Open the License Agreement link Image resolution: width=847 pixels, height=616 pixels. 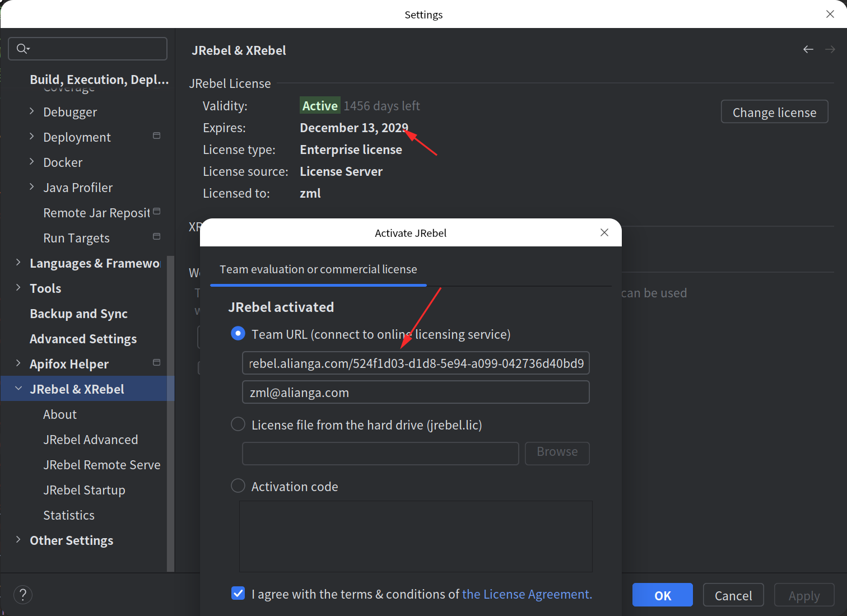point(527,594)
